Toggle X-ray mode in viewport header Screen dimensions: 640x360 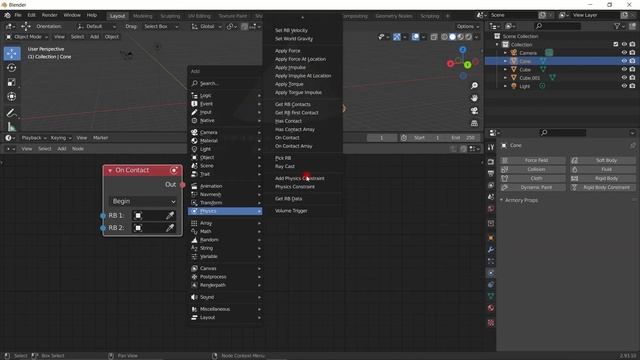[434, 37]
